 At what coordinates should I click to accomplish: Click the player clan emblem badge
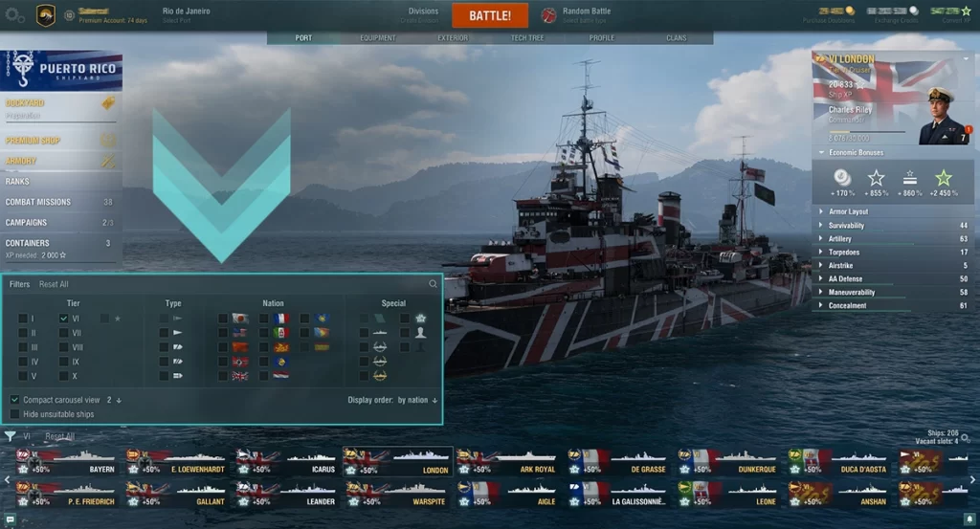pyautogui.click(x=46, y=15)
